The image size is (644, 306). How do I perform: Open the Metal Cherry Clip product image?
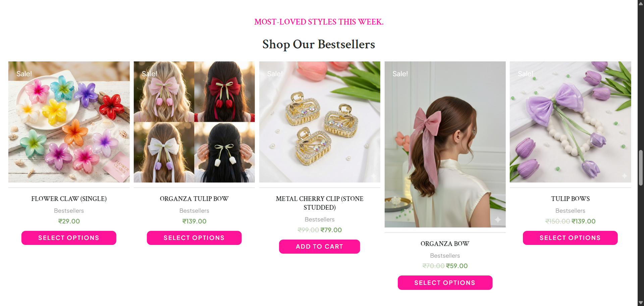(320, 122)
